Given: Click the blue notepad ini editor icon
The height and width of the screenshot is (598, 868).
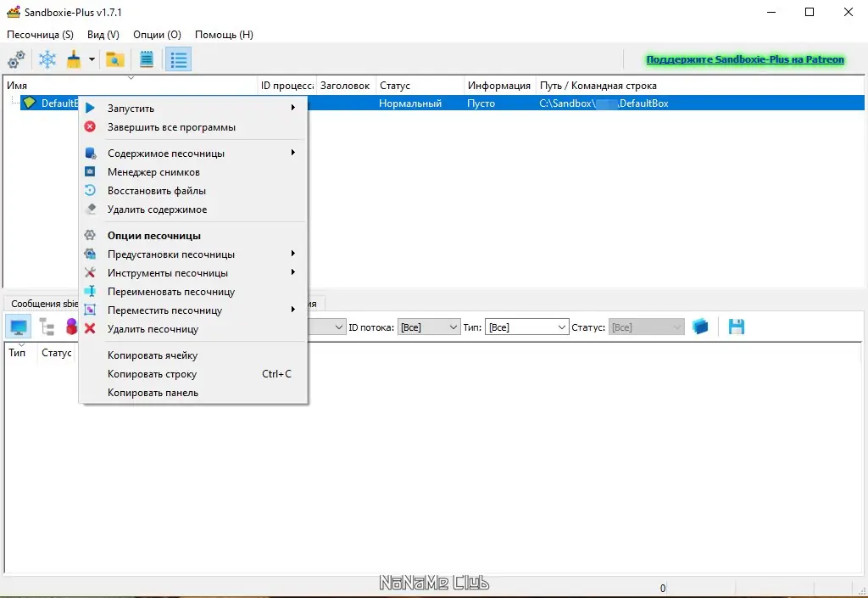Looking at the screenshot, I should tap(147, 59).
